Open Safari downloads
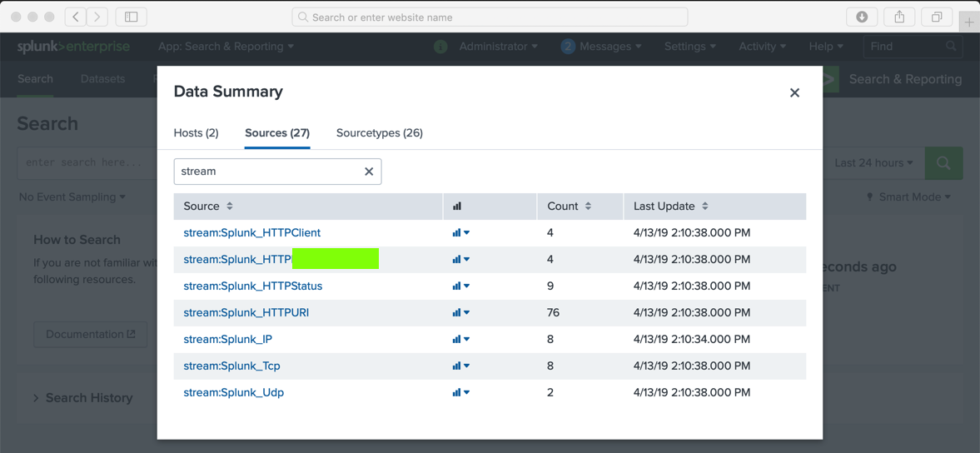 coord(862,17)
